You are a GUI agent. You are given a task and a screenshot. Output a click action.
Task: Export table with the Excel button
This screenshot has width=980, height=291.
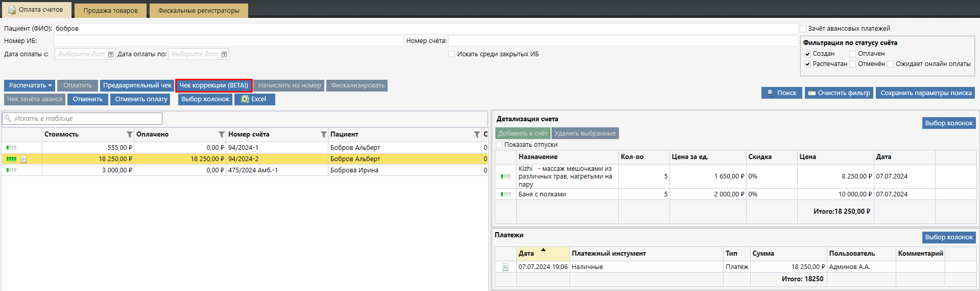[x=254, y=99]
